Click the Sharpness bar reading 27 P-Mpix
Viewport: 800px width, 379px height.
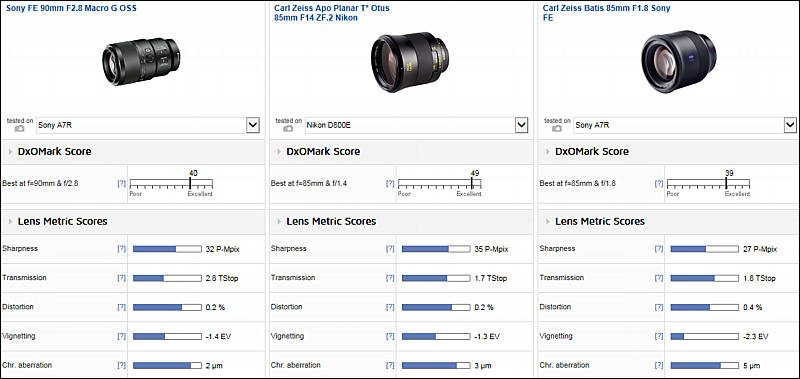point(705,249)
